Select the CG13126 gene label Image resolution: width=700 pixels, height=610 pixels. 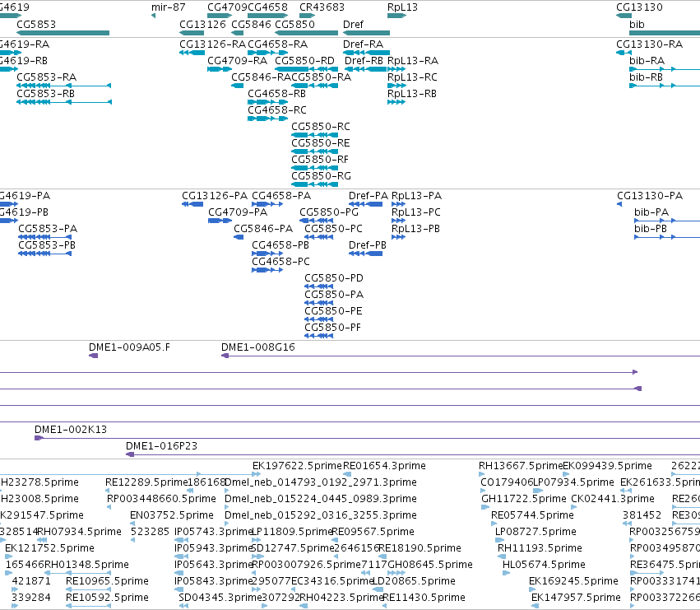pyautogui.click(x=202, y=24)
